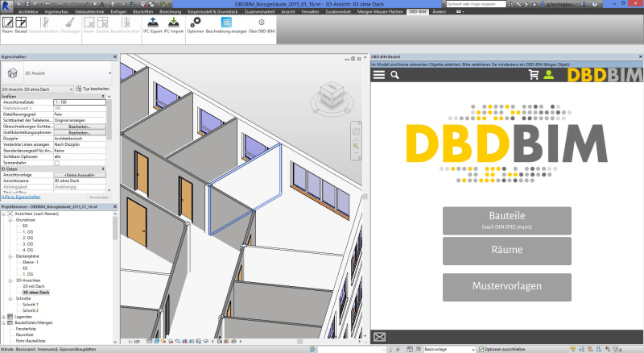Image resolution: width=644 pixels, height=353 pixels.
Task: Expand the Legenden tree node
Action: pos(4,317)
